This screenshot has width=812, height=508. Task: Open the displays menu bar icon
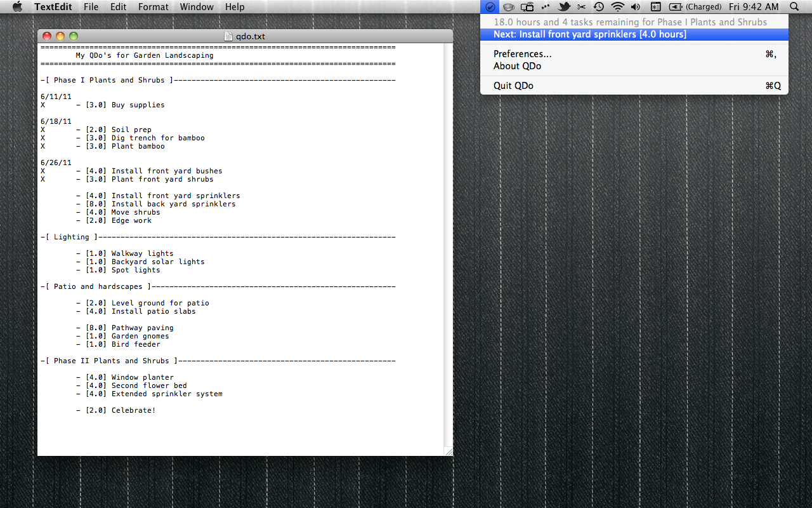pos(527,7)
